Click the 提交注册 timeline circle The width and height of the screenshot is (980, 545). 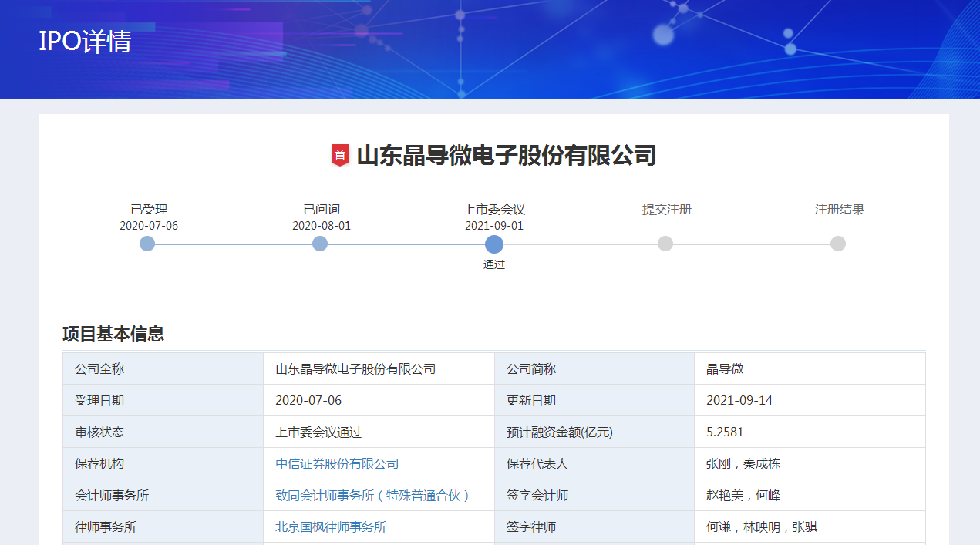665,244
